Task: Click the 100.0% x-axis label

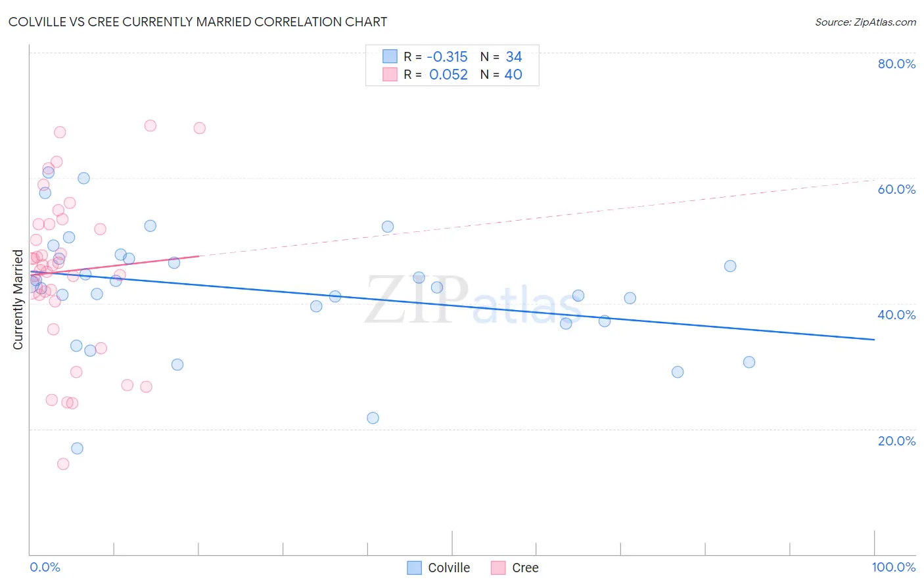Action: 894,567
